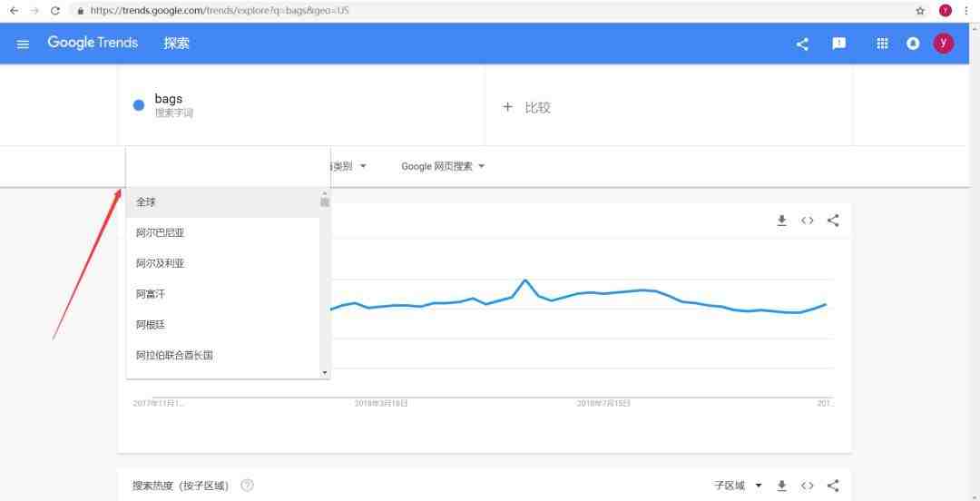The image size is (980, 501).
Task: Open the hamburger main menu
Action: [23, 44]
